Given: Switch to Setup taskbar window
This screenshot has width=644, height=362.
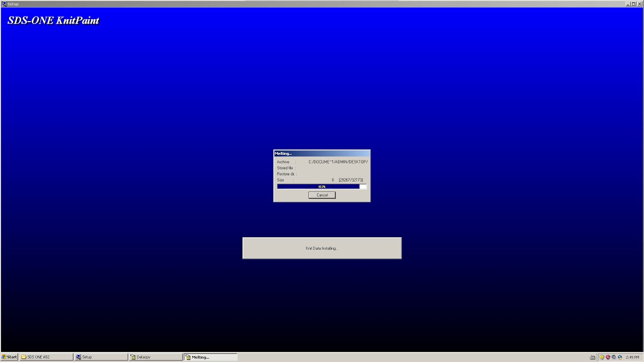Looking at the screenshot, I should (101, 357).
